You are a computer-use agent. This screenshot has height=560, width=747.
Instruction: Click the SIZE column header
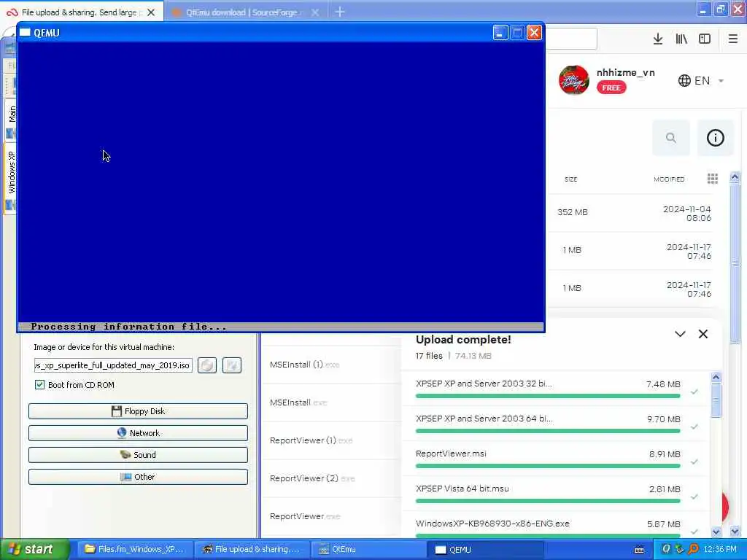[570, 179]
